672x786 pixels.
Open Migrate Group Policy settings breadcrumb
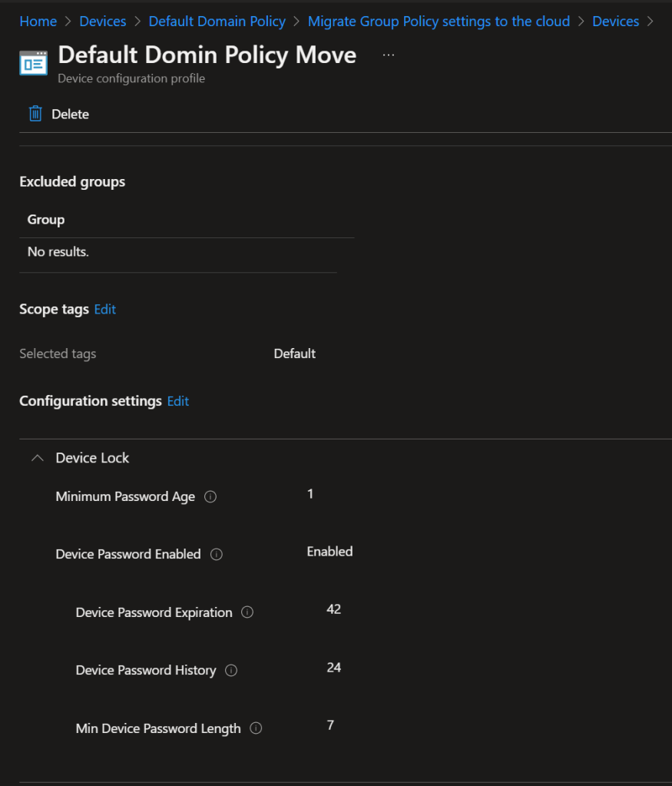[439, 22]
